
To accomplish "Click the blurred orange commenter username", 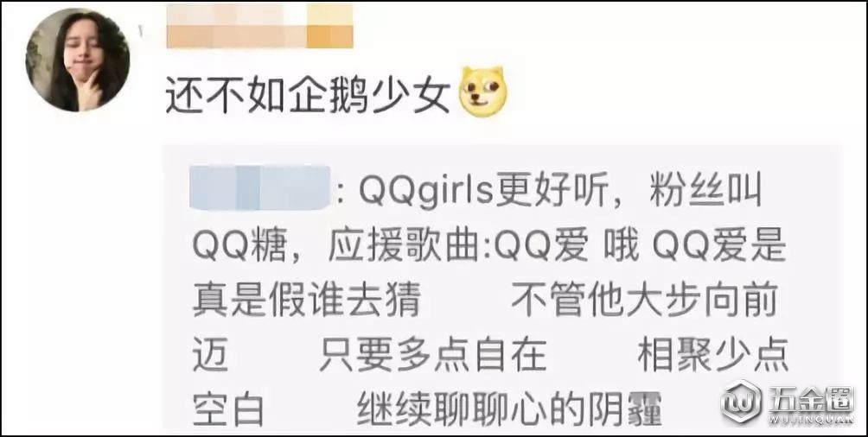I will tap(259, 26).
